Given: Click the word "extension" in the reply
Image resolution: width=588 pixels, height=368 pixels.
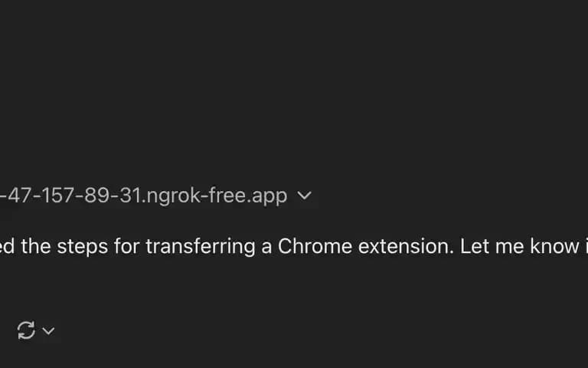Looking at the screenshot, I should (x=406, y=247).
